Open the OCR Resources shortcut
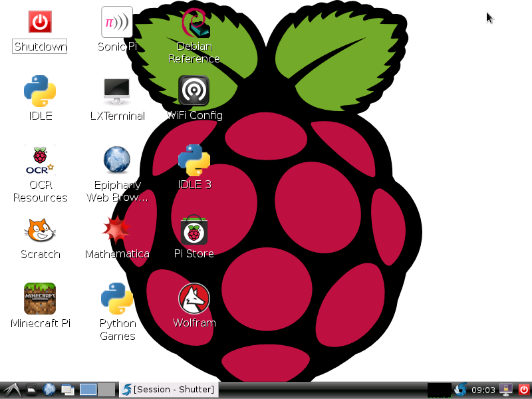532x399 pixels. (x=40, y=160)
